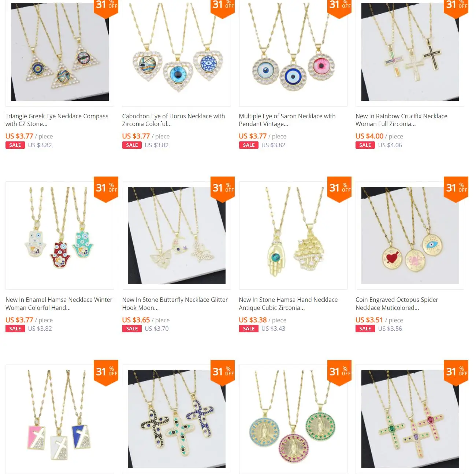Click US $3.65 price for Butterfly Necklace
This screenshot has width=476, height=474.
pyautogui.click(x=136, y=320)
